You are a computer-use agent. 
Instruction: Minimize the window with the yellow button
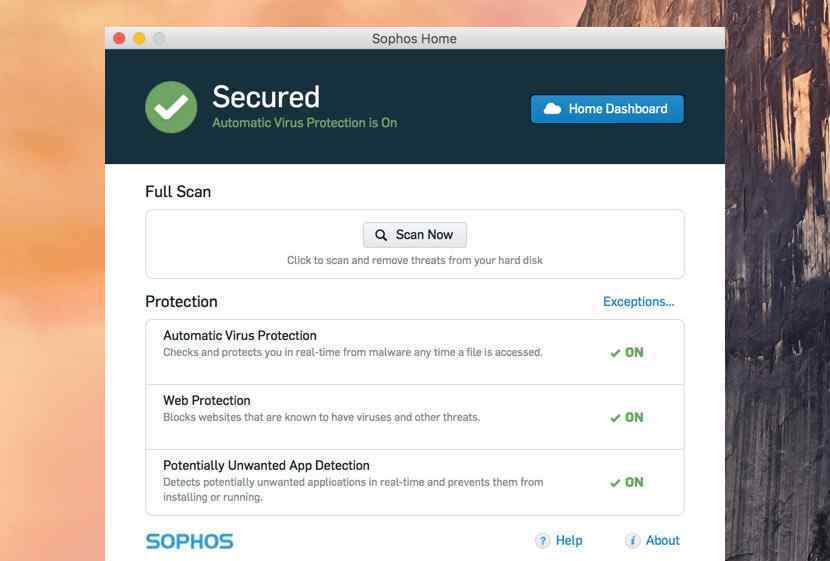point(139,39)
